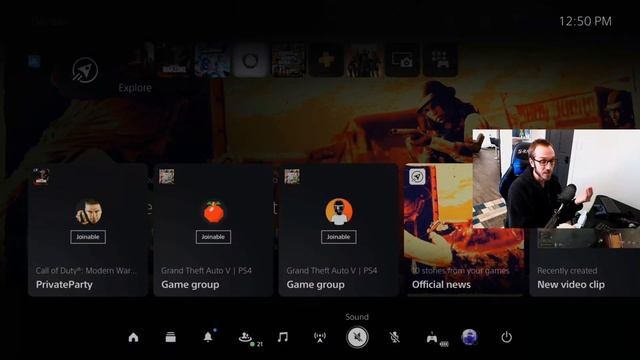Screen dimensions: 640x360
Task: Open the PlayStation Plus tile
Action: point(326,60)
